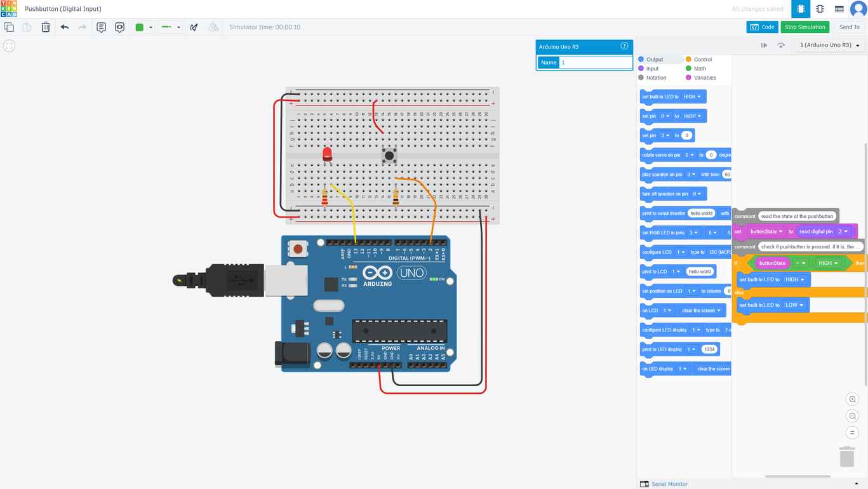
Task: Click the debugger step over icon
Action: pyautogui.click(x=781, y=46)
